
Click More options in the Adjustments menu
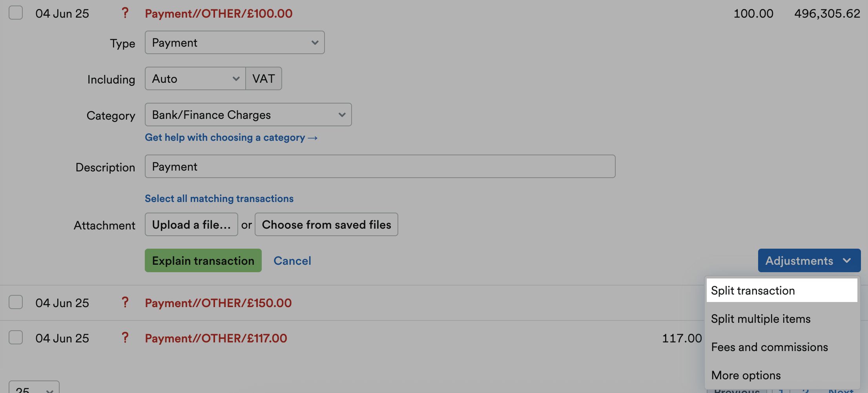click(745, 375)
